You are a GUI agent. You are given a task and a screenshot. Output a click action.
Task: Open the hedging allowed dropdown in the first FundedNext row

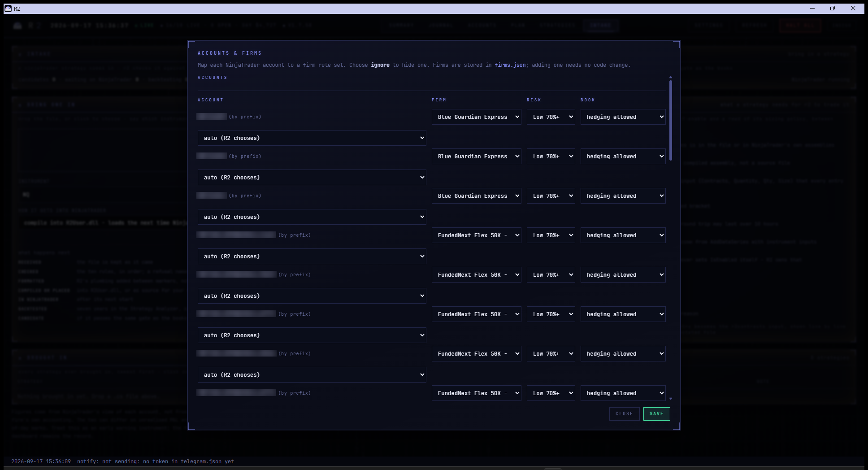click(x=623, y=235)
